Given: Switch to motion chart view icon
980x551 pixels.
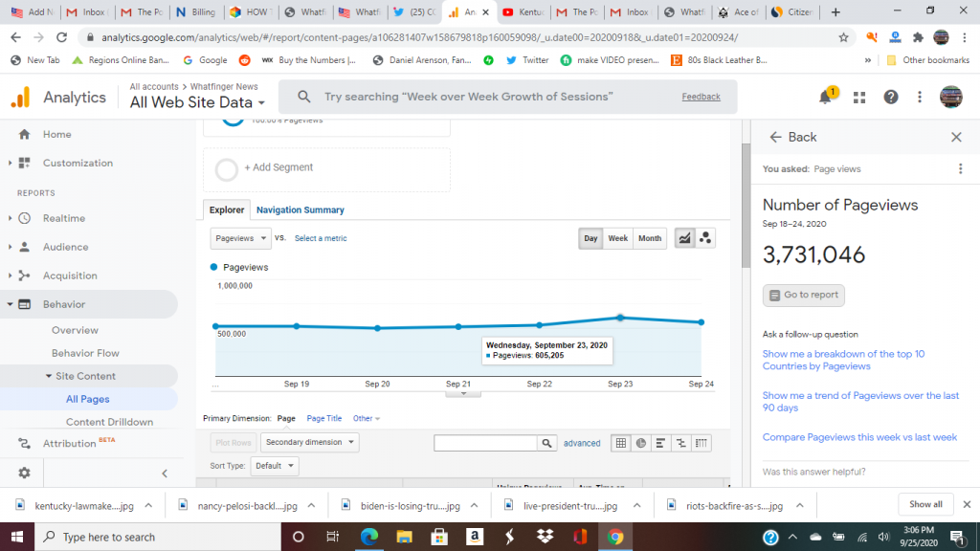Looking at the screenshot, I should click(x=705, y=238).
